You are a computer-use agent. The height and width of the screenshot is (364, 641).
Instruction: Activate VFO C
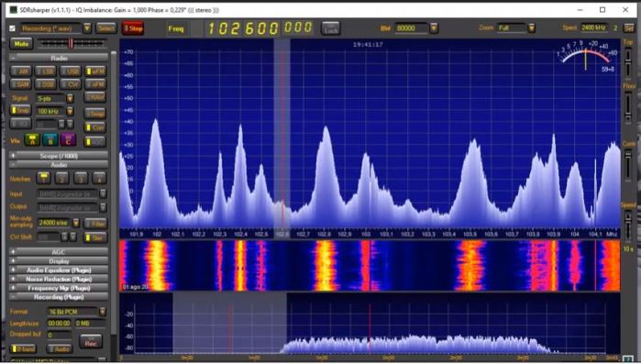(68, 140)
